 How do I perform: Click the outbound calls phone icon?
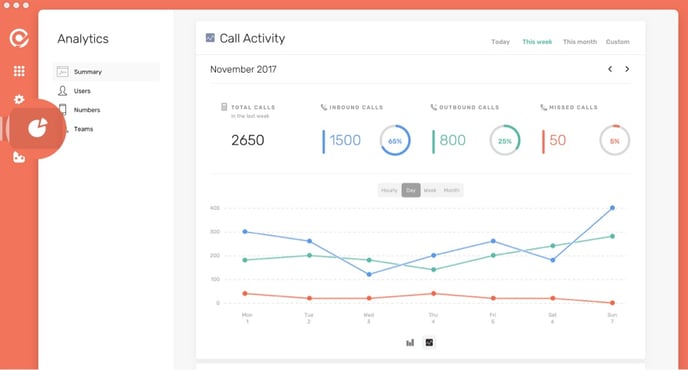tap(434, 107)
